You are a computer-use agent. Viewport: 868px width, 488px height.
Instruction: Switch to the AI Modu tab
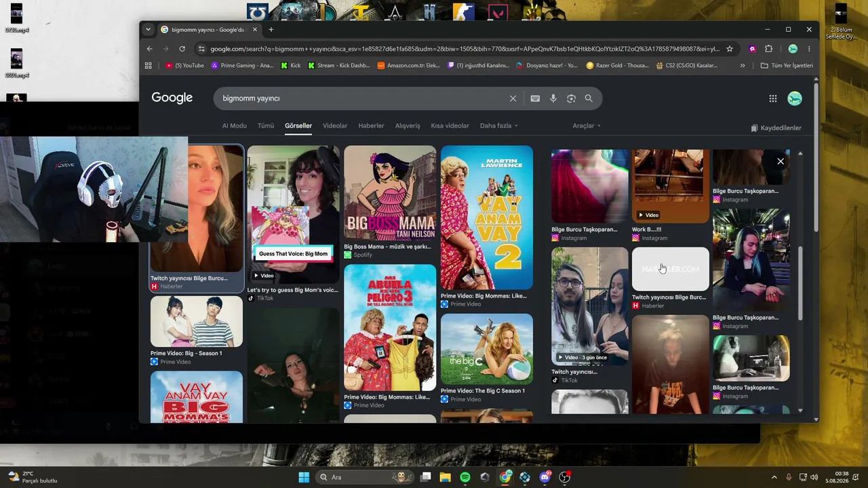235,126
